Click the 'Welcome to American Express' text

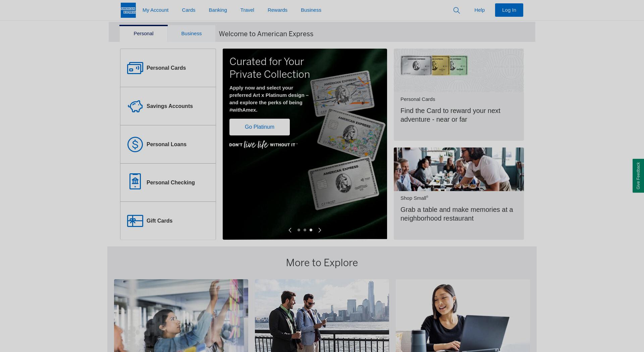tap(266, 34)
